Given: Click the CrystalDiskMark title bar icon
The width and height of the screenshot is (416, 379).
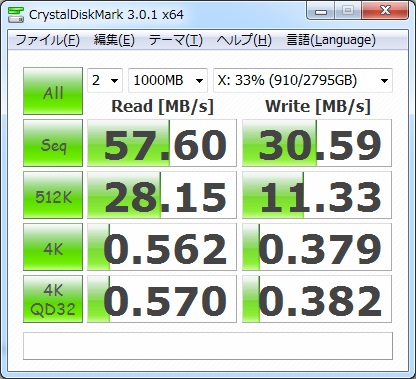Looking at the screenshot, I should [x=16, y=14].
